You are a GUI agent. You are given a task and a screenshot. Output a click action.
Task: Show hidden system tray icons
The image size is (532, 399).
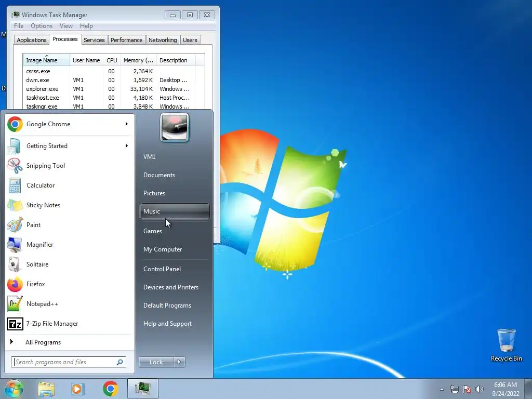(442, 389)
